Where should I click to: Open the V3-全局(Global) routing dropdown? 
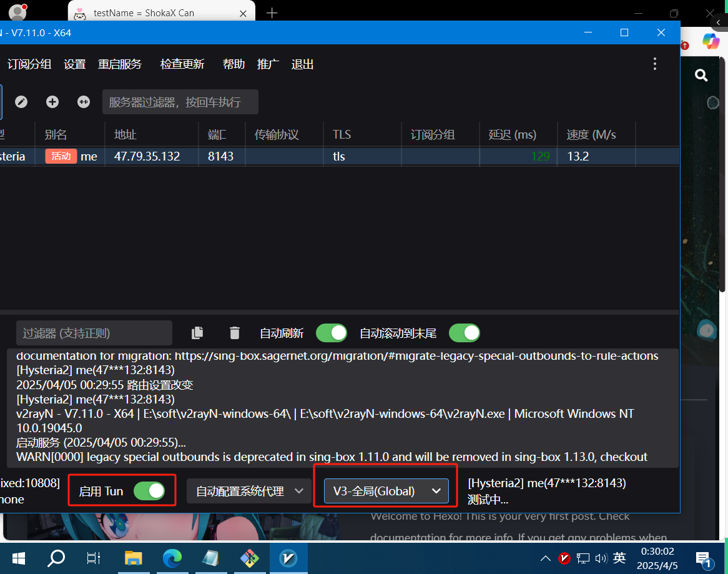(386, 491)
